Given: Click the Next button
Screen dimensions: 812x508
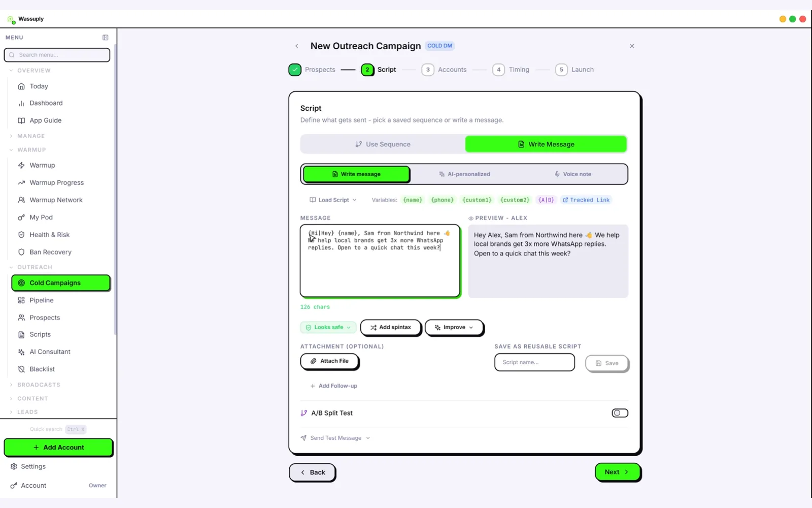Looking at the screenshot, I should click(x=617, y=472).
